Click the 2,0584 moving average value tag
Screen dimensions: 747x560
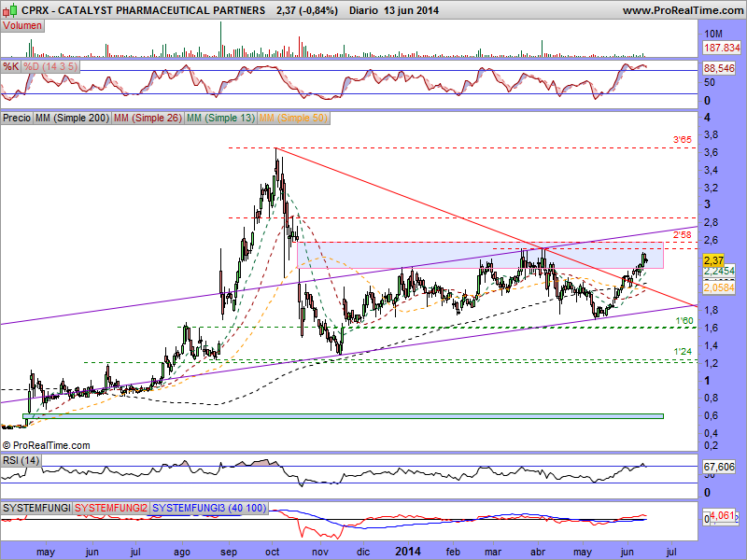coord(719,287)
